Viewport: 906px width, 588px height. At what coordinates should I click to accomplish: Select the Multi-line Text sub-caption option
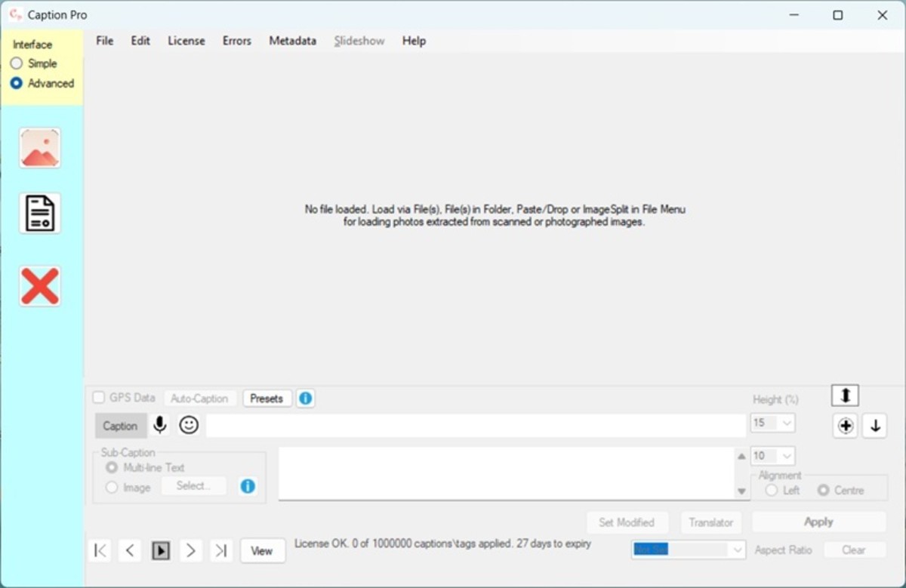(x=111, y=467)
